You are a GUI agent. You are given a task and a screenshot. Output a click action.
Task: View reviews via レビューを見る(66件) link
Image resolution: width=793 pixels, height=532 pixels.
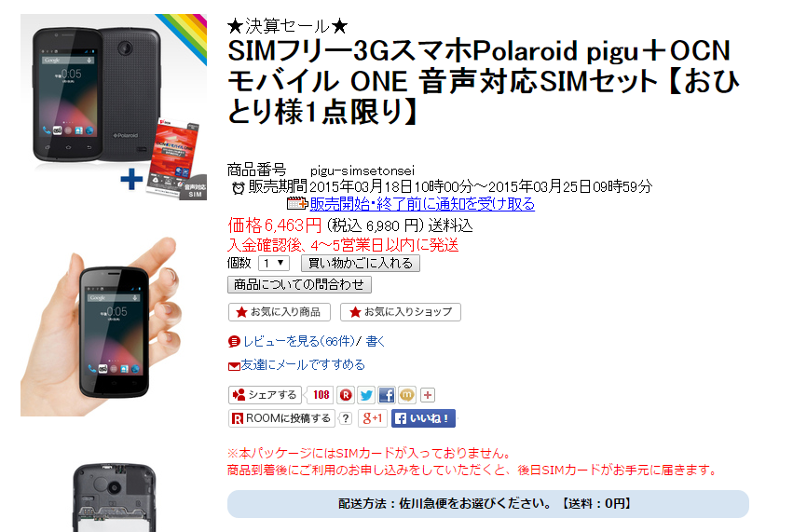[x=299, y=341]
